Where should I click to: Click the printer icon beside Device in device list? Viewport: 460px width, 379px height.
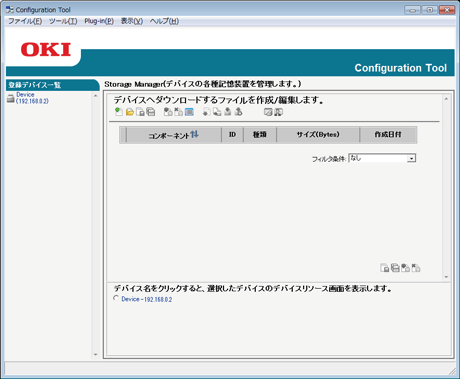tap(11, 98)
